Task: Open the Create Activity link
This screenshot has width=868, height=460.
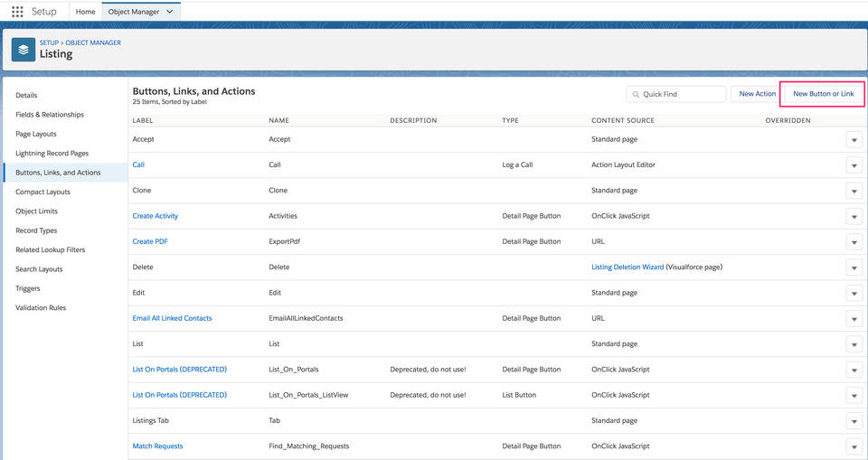Action: [x=155, y=216]
